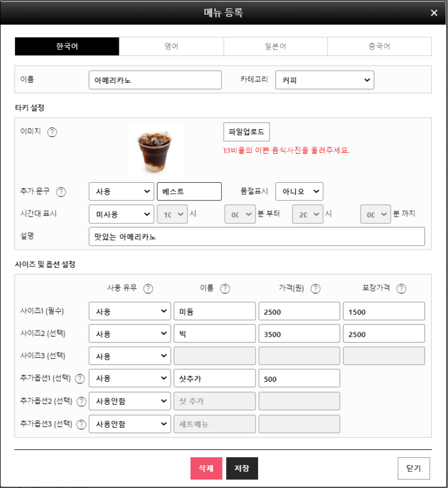Switch to the 한국어 tab
Image resolution: width=448 pixels, height=488 pixels.
click(67, 46)
